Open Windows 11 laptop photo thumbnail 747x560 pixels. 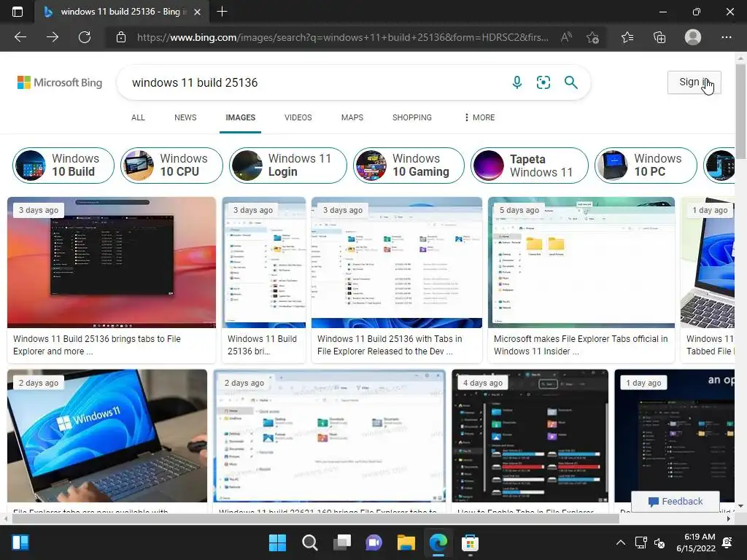pos(107,436)
